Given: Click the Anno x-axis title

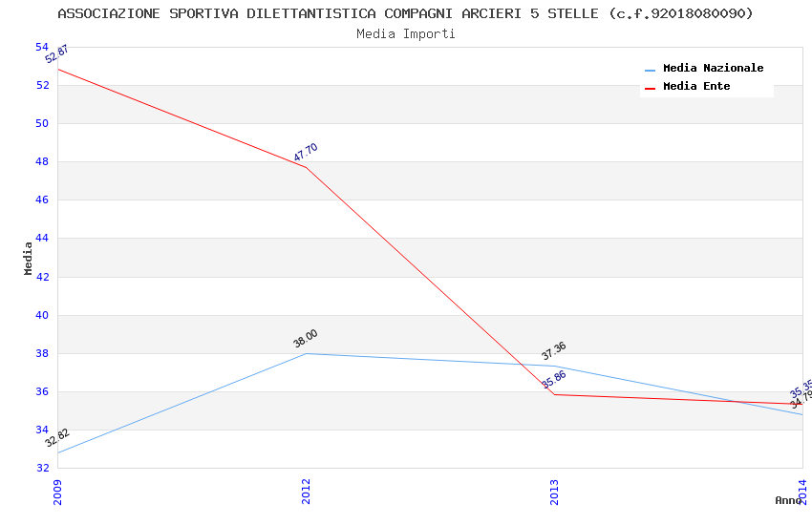Looking at the screenshot, I should (x=787, y=500).
